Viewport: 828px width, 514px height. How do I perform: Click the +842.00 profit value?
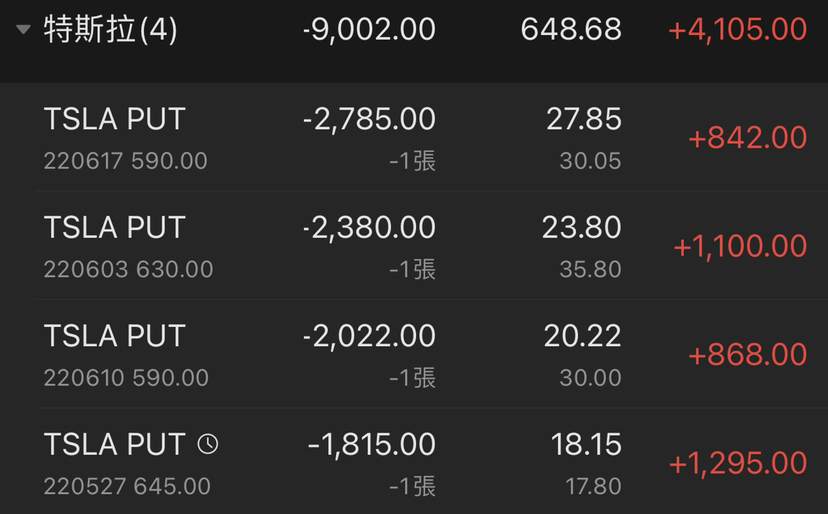point(747,138)
